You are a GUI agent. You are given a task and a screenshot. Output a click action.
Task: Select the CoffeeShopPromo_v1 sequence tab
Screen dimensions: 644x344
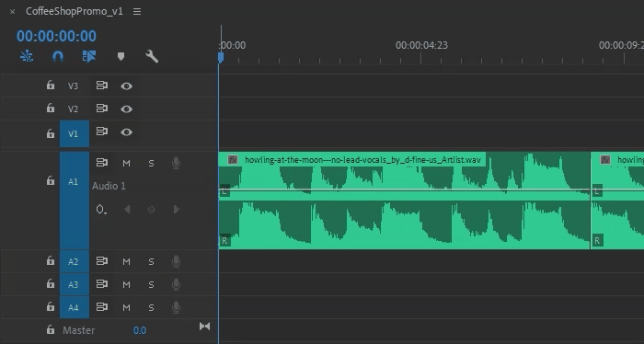click(x=75, y=11)
